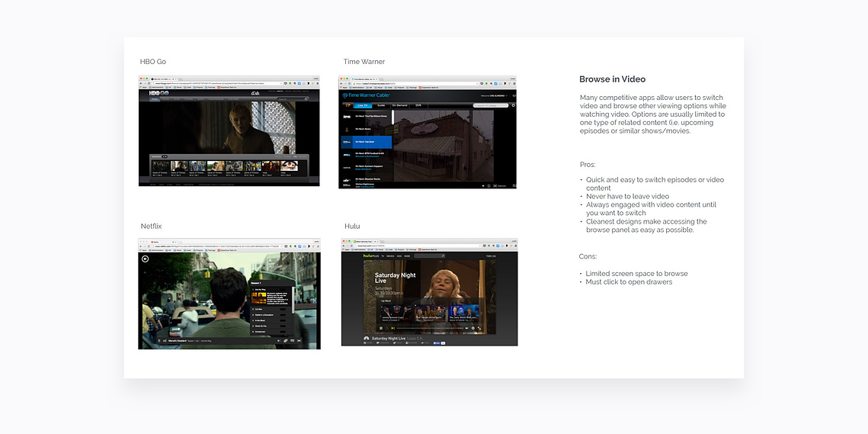
Task: Switch to the On Demand tab in Time Warner
Action: pyautogui.click(x=399, y=105)
